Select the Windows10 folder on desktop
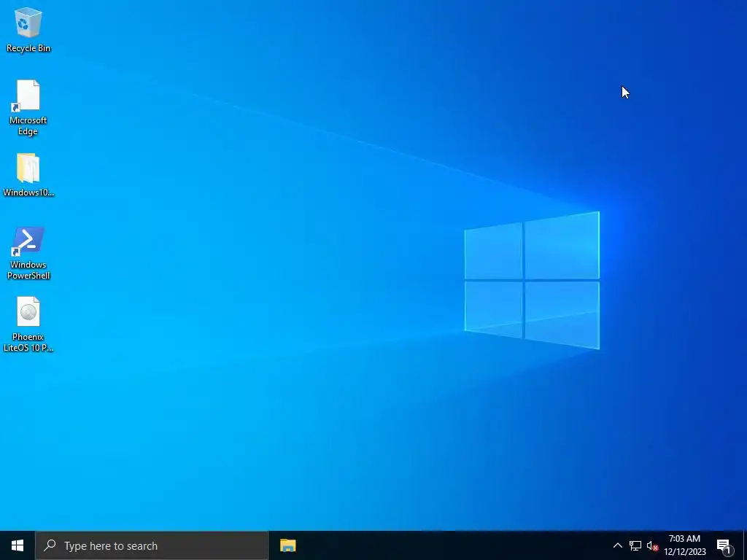The image size is (747, 560). click(x=28, y=175)
